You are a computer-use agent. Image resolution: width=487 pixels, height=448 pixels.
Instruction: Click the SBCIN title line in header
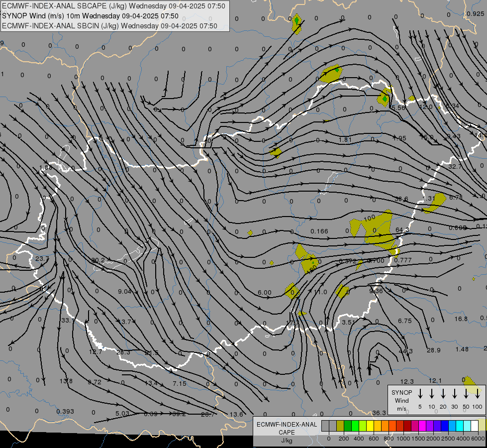coord(109,26)
